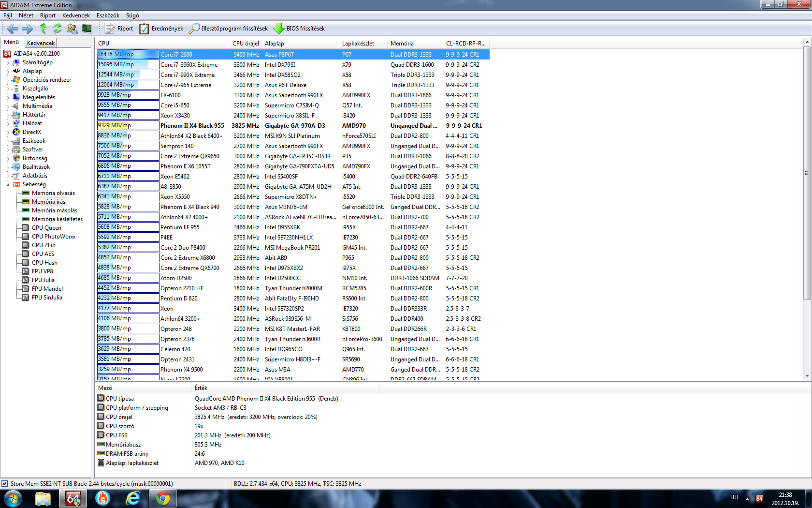Expand the Hálózat tree node
The height and width of the screenshot is (508, 812).
[8, 124]
